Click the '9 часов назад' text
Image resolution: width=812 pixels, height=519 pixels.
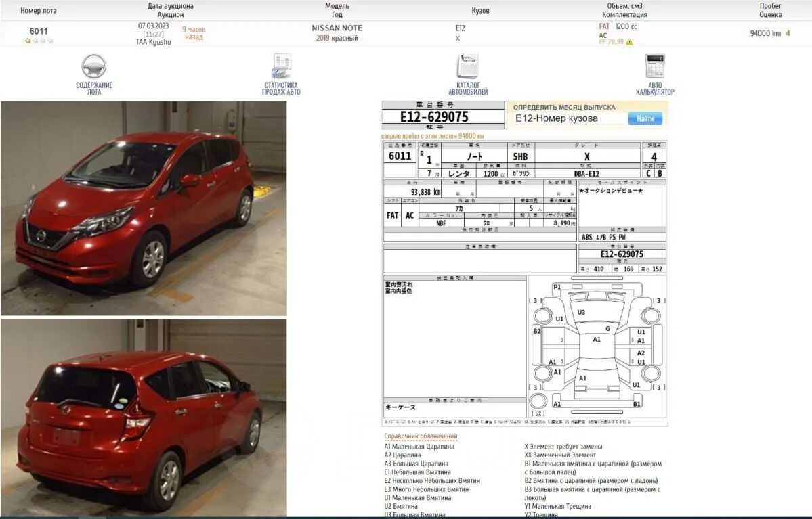[194, 33]
